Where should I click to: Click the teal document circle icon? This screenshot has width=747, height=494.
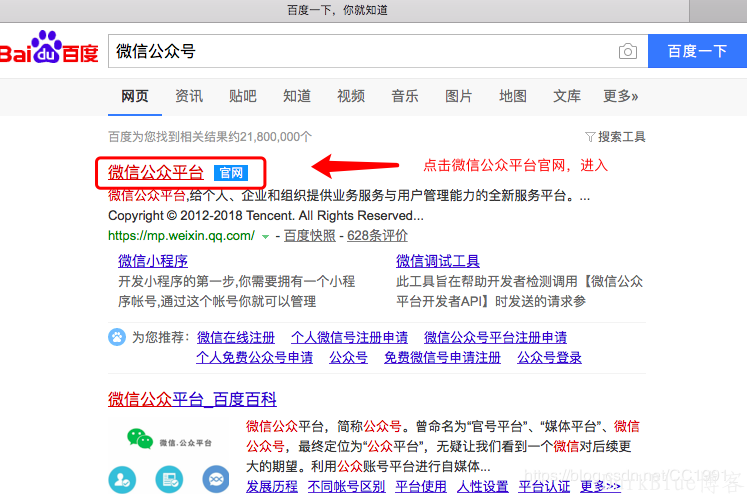[169, 479]
